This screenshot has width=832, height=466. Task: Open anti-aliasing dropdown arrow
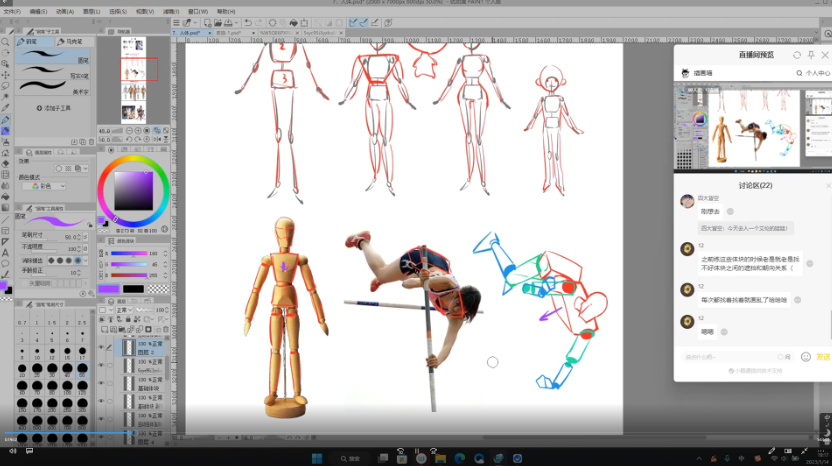tap(85, 261)
